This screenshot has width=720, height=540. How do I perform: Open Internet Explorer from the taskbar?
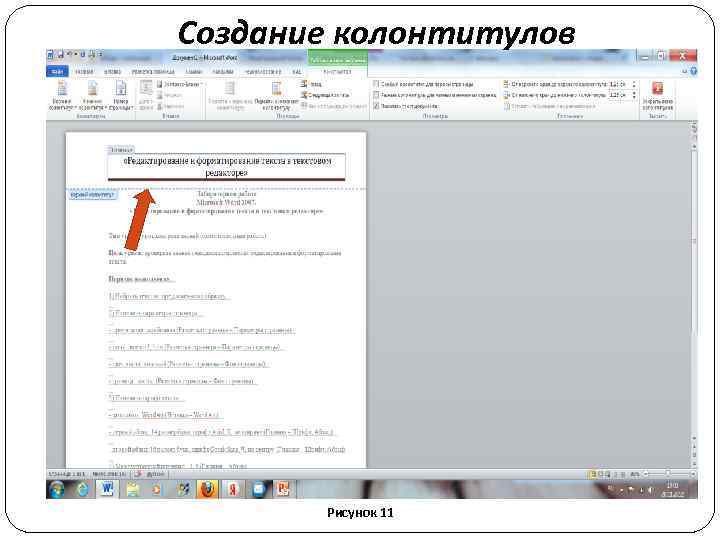click(82, 489)
